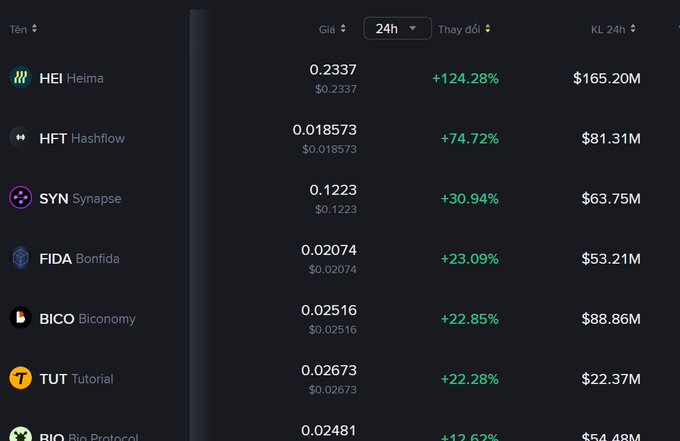The height and width of the screenshot is (441, 680).
Task: Click the +22.85% change value
Action: [470, 319]
